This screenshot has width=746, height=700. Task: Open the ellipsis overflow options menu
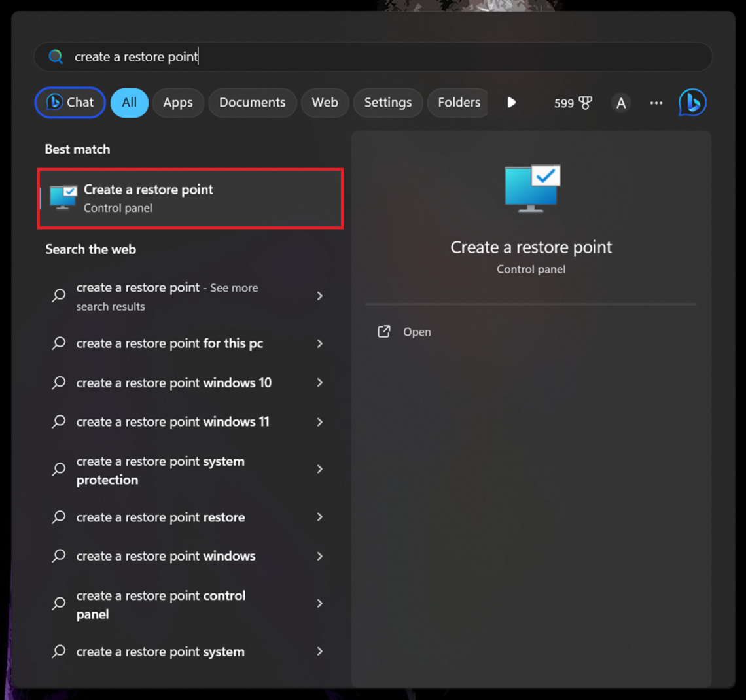coord(656,102)
